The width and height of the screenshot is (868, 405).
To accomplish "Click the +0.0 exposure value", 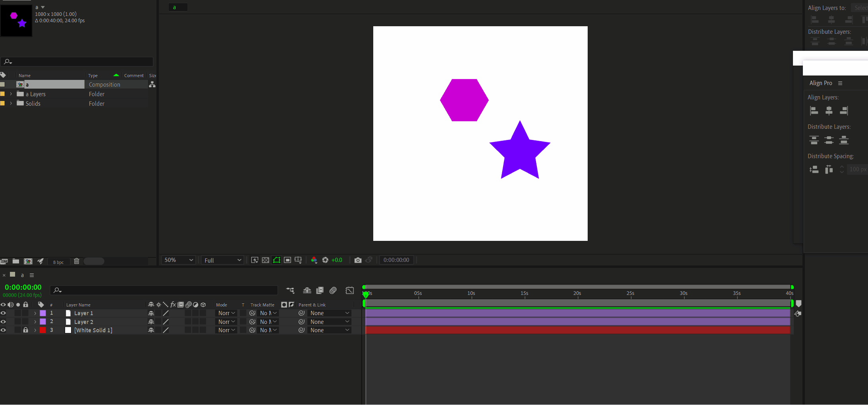I will tap(337, 260).
